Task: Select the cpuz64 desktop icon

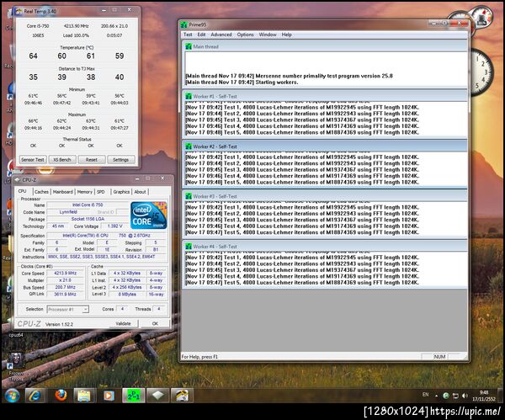Action: point(16,335)
